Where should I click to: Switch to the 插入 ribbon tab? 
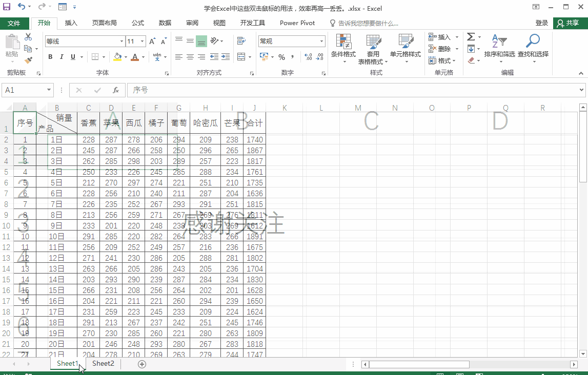coord(71,23)
